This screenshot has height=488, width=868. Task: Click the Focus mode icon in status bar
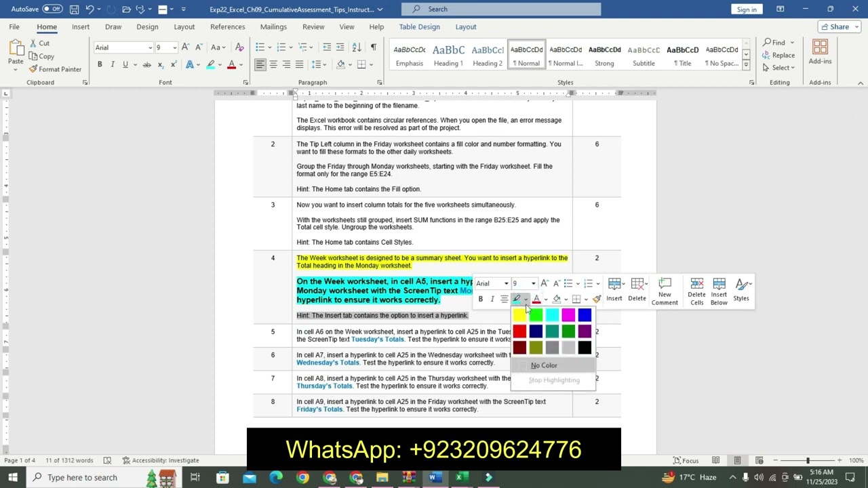pos(686,461)
